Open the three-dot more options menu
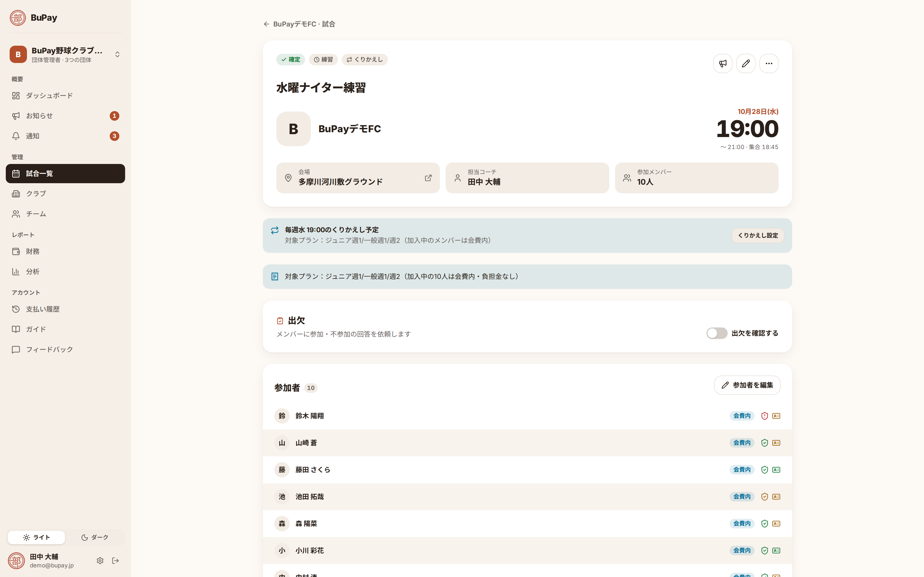Viewport: 924px width, 577px height. click(769, 63)
